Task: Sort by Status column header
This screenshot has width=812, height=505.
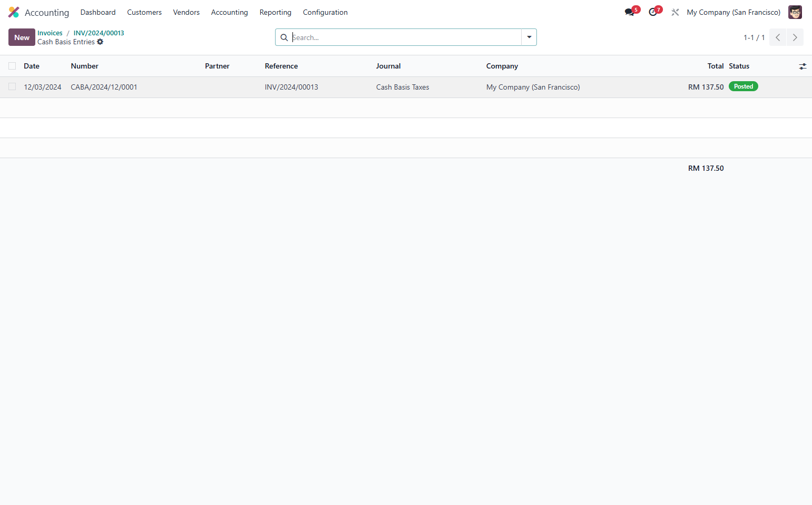Action: [739, 66]
